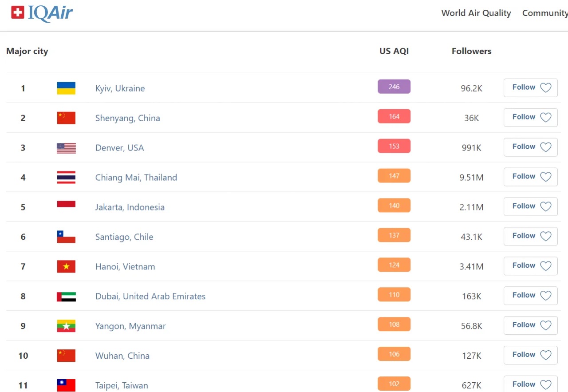
Task: Open the Dubai, United Arab Emirates link
Action: [150, 297]
